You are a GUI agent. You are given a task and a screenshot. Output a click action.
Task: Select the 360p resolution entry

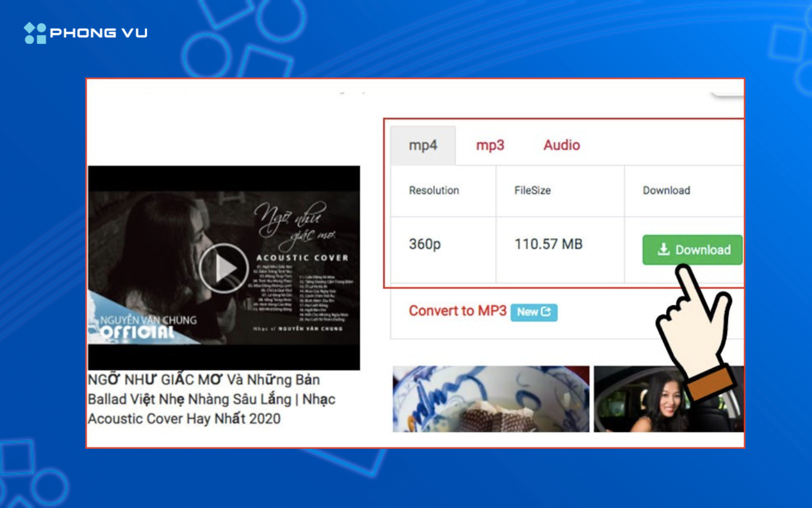point(423,244)
